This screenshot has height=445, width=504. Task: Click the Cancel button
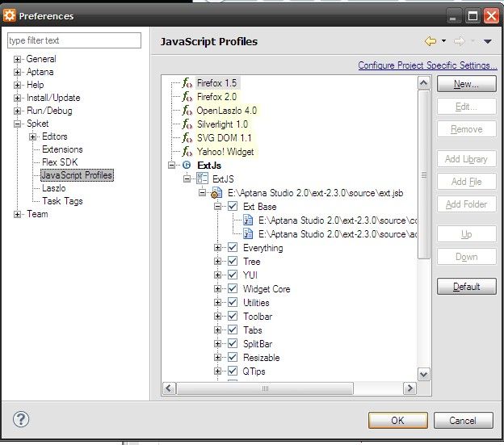pyautogui.click(x=463, y=421)
